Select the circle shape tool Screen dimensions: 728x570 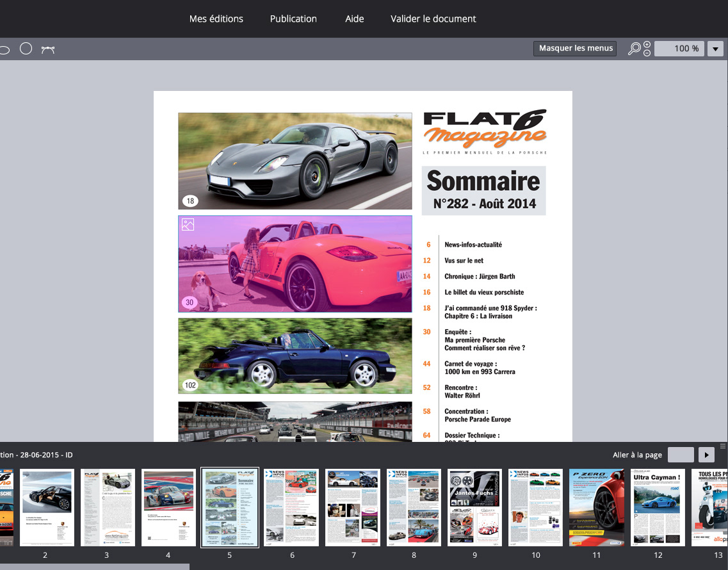pyautogui.click(x=26, y=48)
